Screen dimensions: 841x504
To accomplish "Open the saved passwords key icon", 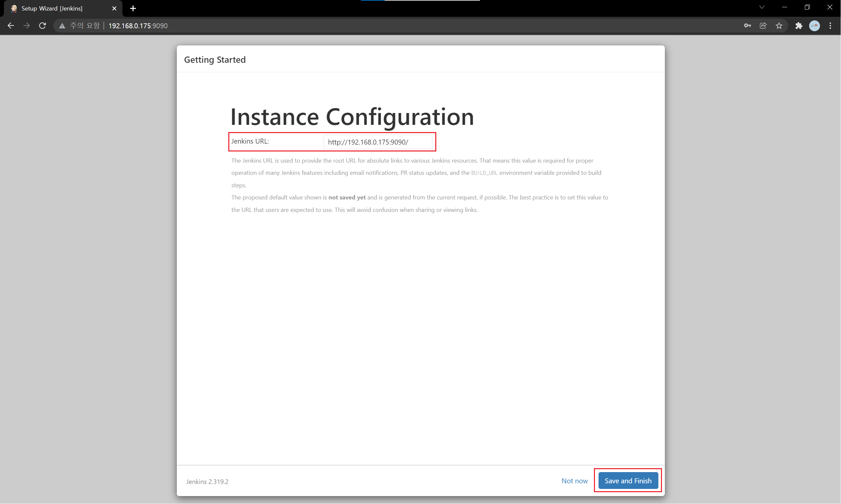I will [747, 26].
